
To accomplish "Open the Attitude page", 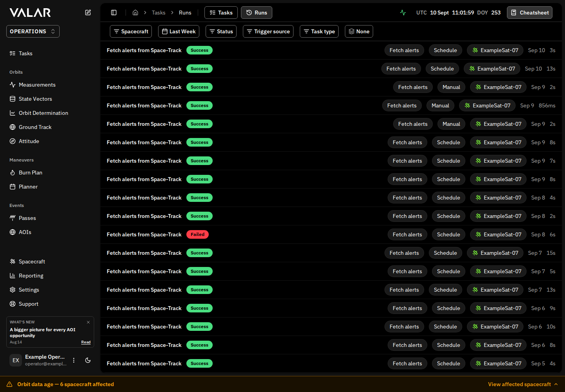I will coord(50,141).
